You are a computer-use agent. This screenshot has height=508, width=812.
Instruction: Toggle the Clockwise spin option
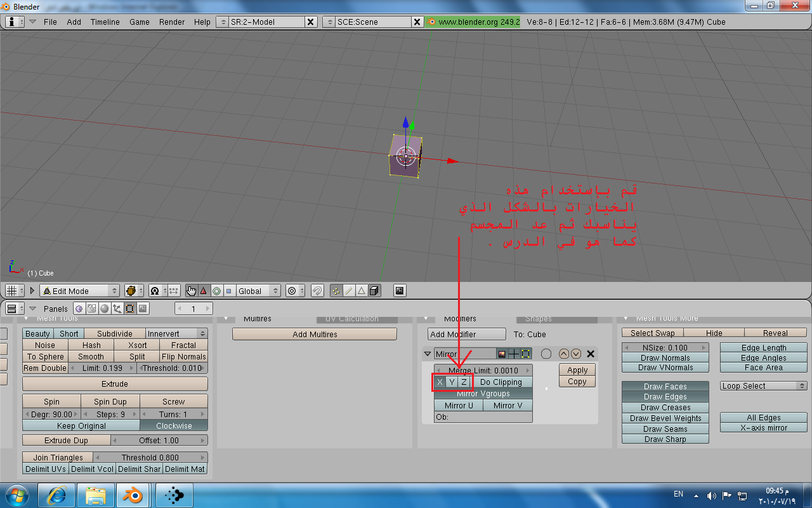[x=174, y=425]
